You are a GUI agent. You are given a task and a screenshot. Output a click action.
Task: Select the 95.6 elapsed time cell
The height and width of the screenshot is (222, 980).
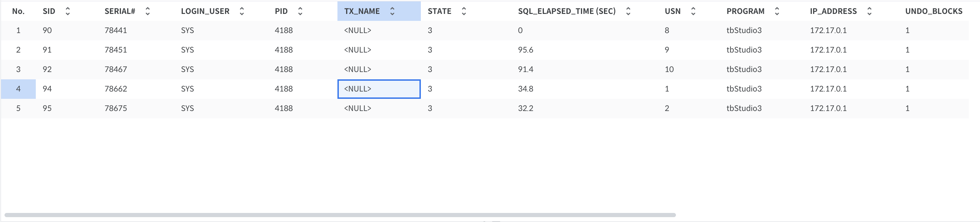tap(525, 50)
